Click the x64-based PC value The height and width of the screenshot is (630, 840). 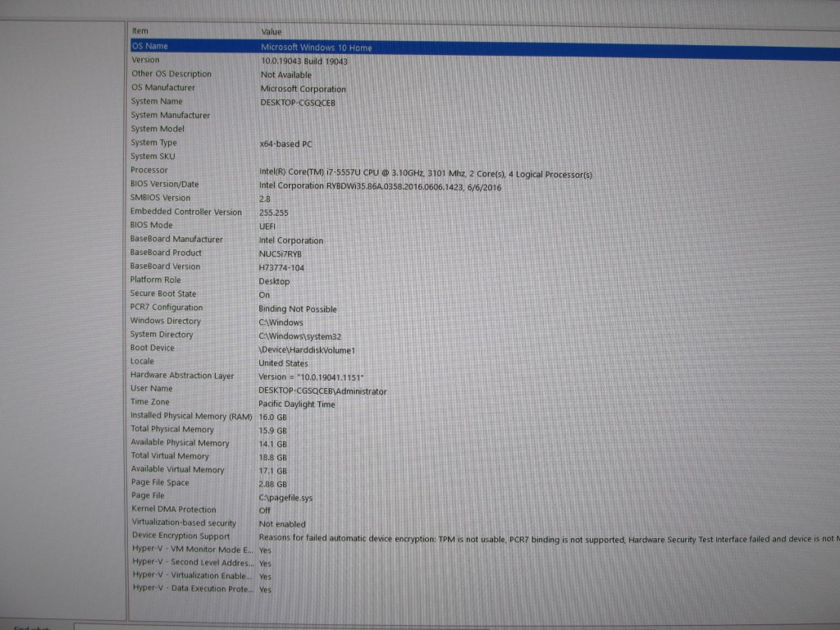[x=286, y=144]
